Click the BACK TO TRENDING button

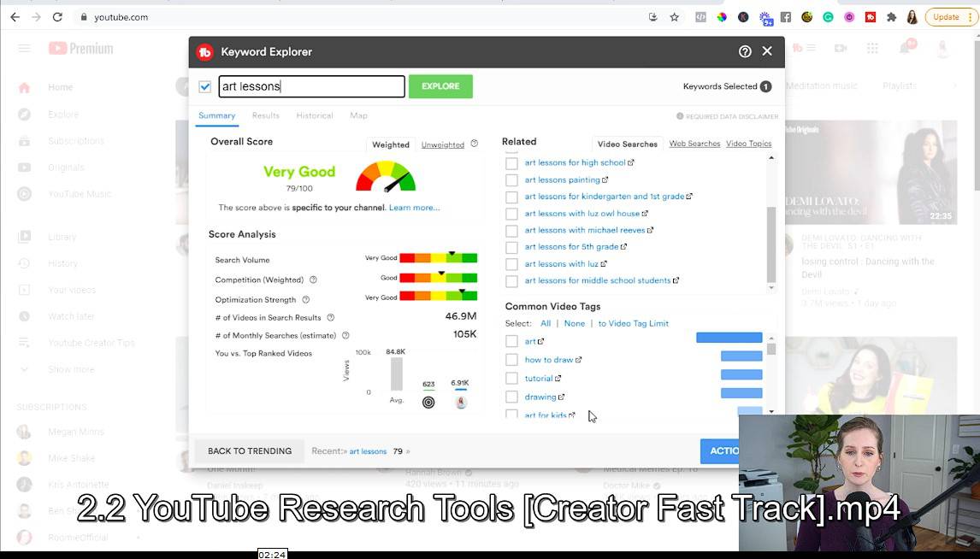coord(250,451)
